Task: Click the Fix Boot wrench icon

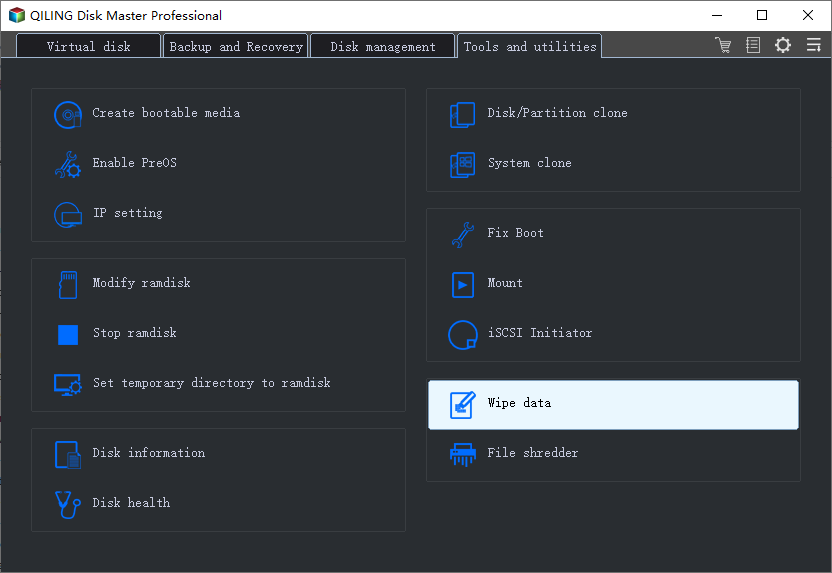Action: click(463, 235)
